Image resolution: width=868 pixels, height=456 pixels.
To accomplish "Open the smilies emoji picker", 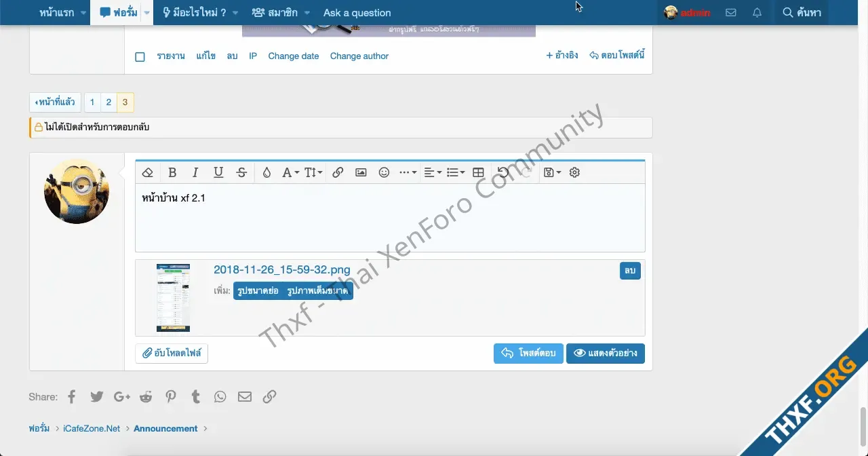I will 384,172.
